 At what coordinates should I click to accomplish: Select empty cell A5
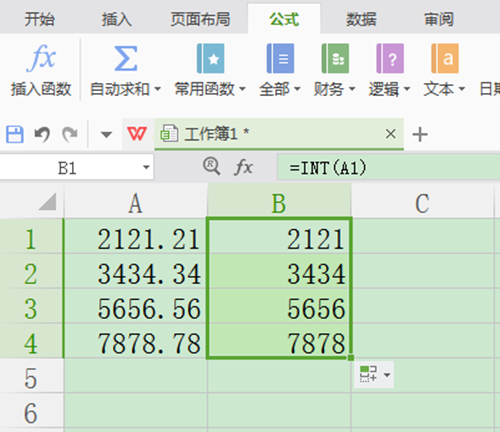[x=135, y=376]
